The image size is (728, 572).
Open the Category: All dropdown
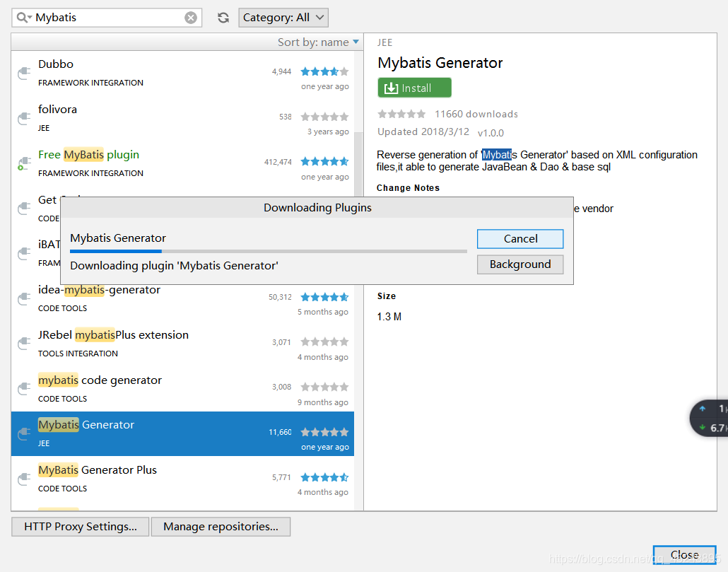point(283,18)
